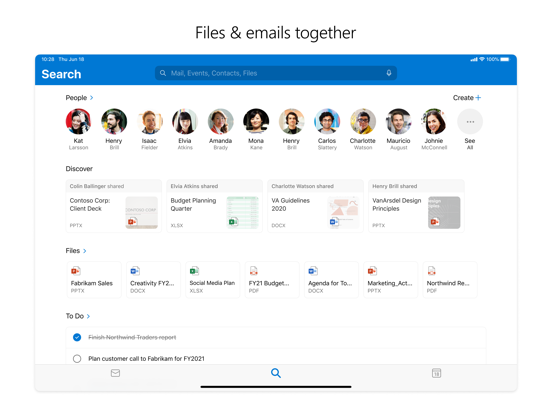Click the To Do section heading
This screenshot has width=552, height=414.
tap(75, 316)
